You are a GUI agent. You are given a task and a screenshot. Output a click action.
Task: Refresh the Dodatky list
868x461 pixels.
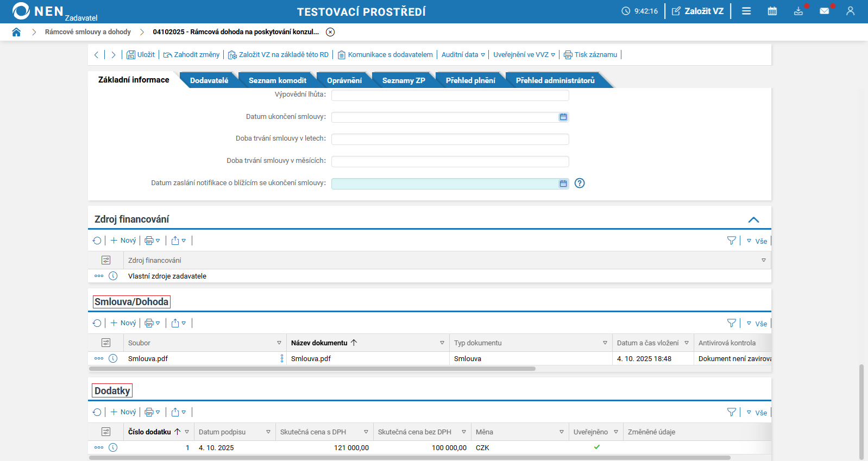click(x=97, y=412)
